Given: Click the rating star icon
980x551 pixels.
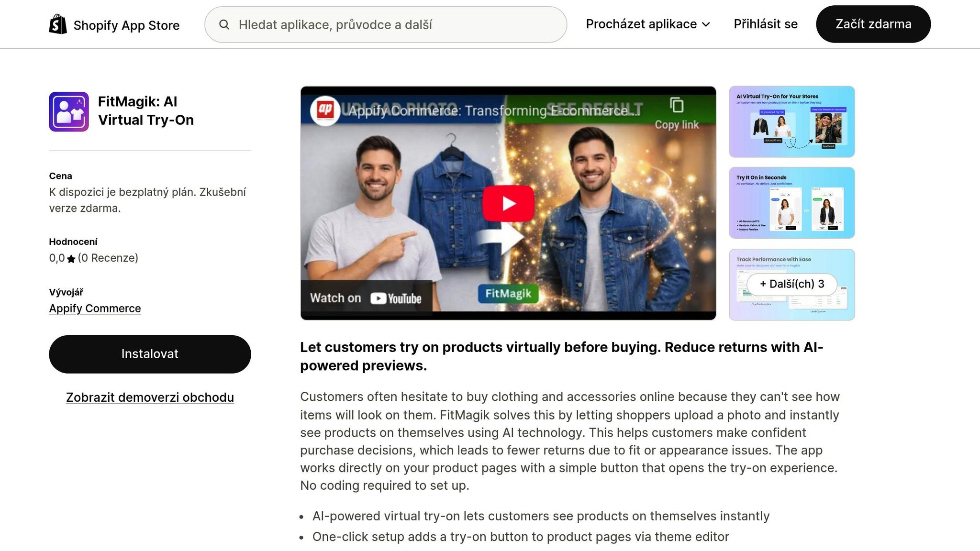Looking at the screenshot, I should (x=71, y=259).
